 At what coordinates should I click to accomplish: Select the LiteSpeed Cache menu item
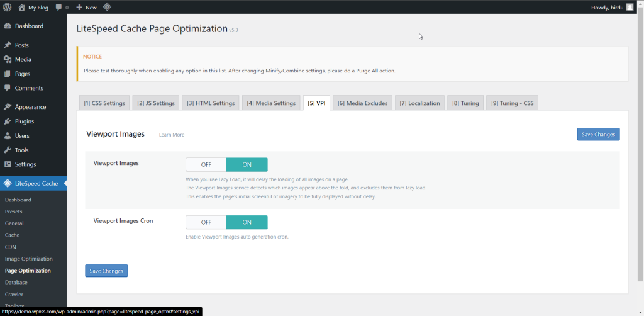(x=34, y=183)
